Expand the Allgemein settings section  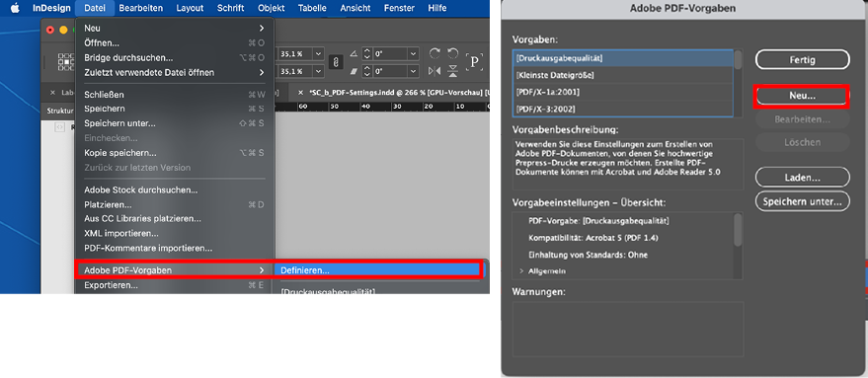521,271
